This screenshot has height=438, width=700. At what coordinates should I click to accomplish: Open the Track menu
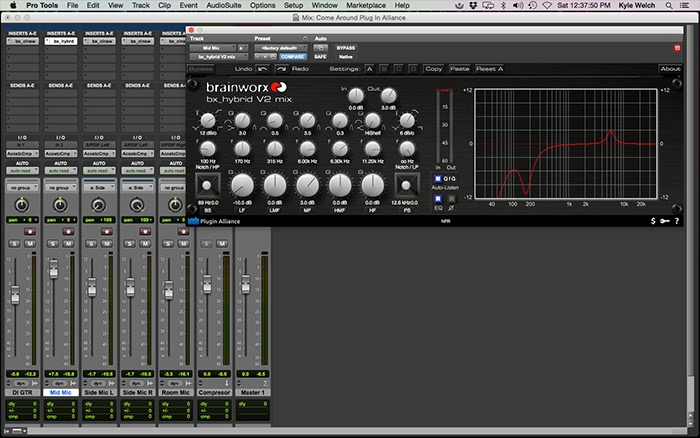tap(141, 5)
